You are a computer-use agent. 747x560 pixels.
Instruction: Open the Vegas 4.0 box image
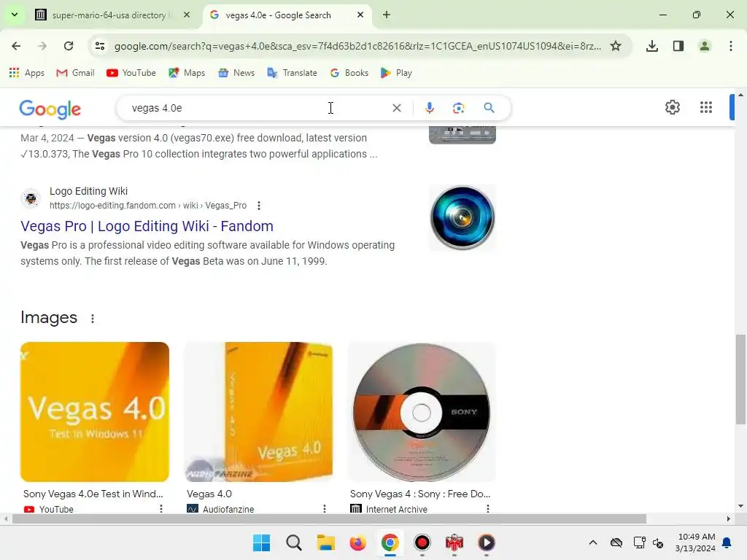[x=258, y=412]
